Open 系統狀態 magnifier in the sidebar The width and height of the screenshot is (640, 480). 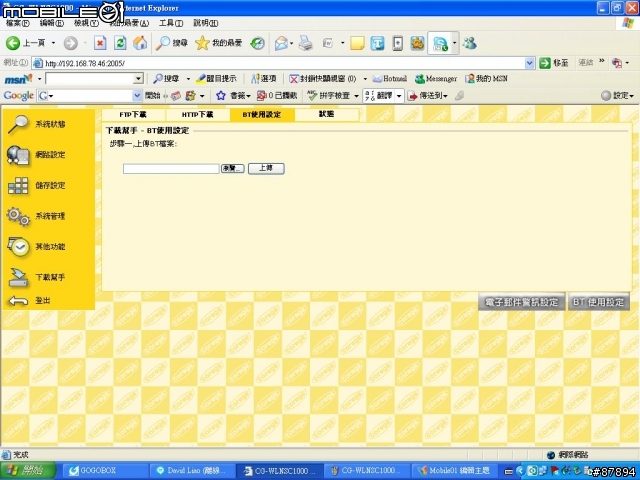[x=18, y=124]
